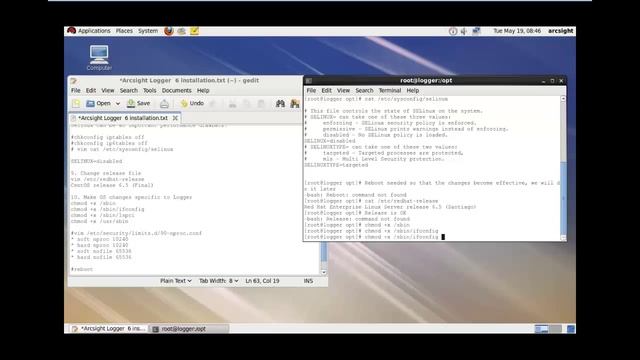Close the Arcsight Logger installation.txt tab
This screenshot has height=360, width=640.
[175, 118]
